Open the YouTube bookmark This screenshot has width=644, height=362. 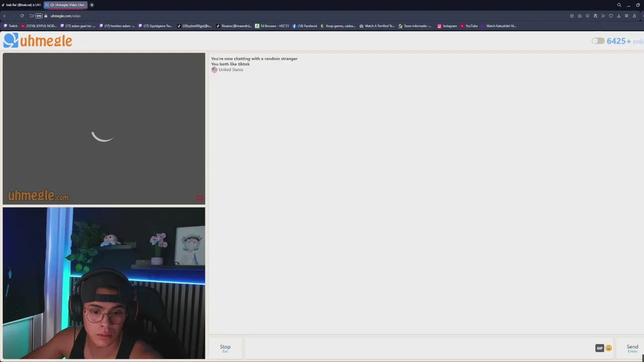pos(469,26)
